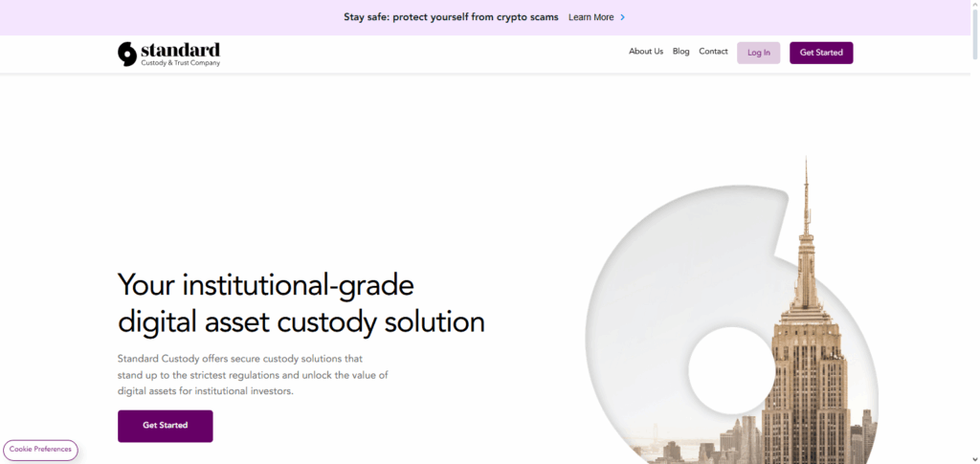Click the blue chevron beside Learn More
980x464 pixels.
(x=623, y=17)
